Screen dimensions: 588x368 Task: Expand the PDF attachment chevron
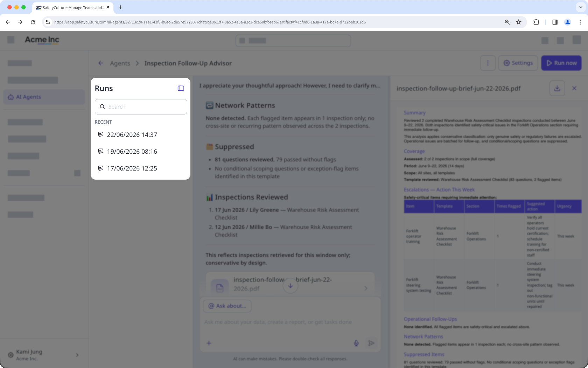coord(366,289)
